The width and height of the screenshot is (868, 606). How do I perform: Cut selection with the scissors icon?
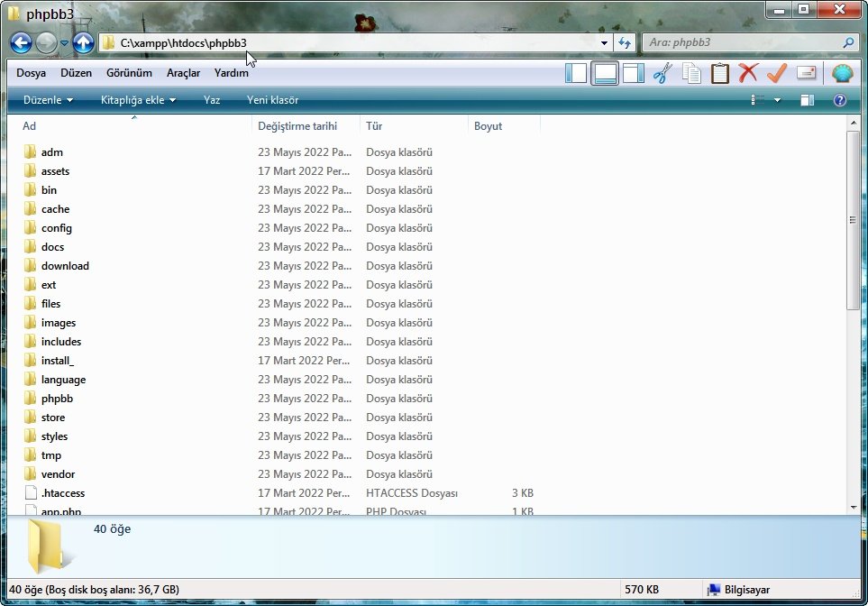pos(662,73)
